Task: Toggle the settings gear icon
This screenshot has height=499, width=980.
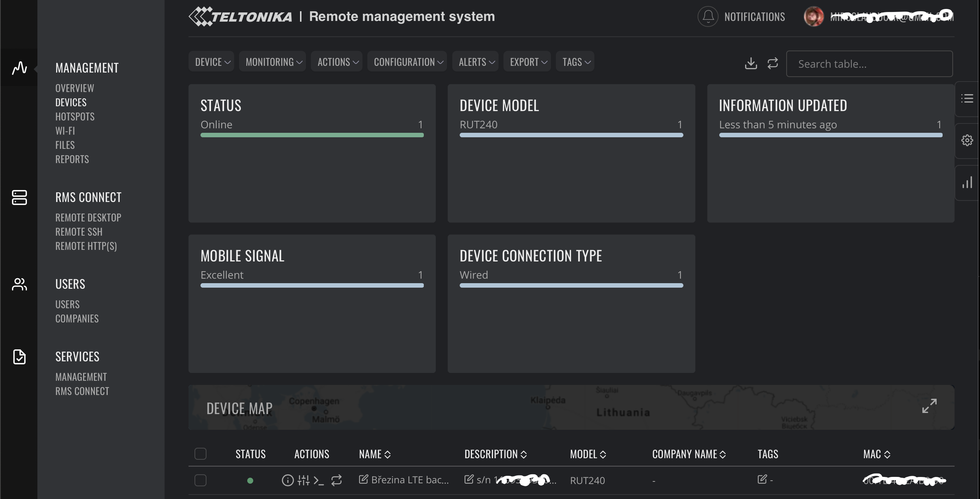Action: pyautogui.click(x=967, y=140)
